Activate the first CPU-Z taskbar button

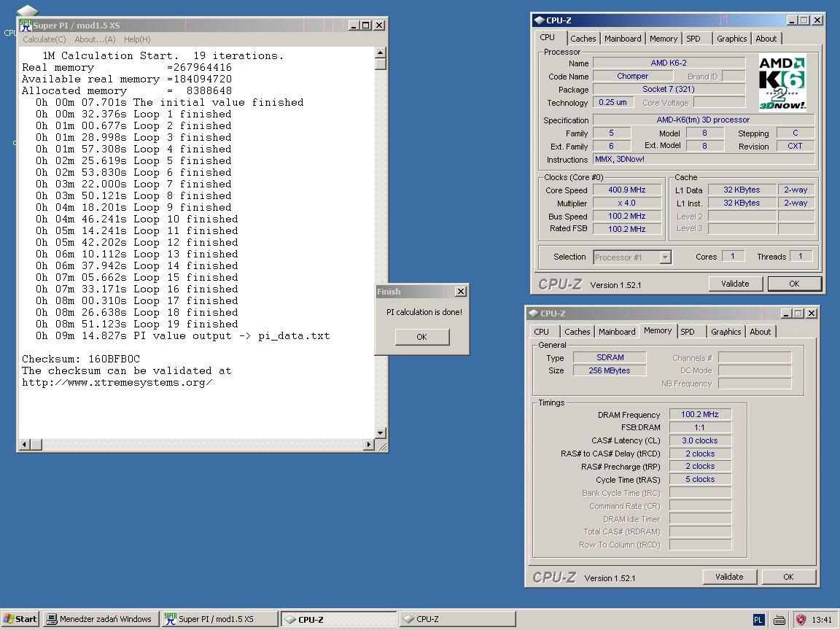point(338,619)
